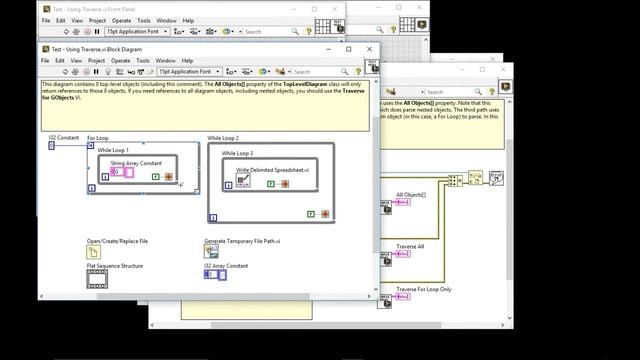
Task: Select Open/Create/Replace File node
Action: pos(93,252)
